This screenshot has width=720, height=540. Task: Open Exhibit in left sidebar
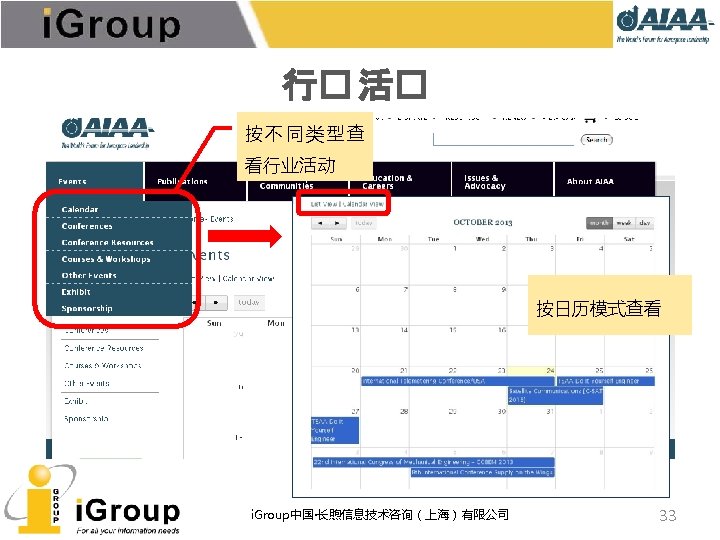[x=75, y=401]
